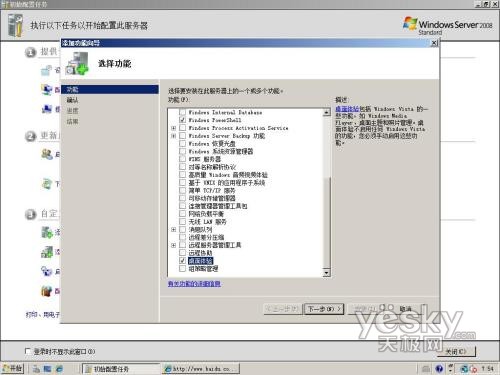Expand Windows Process Activation Service node

(x=173, y=128)
